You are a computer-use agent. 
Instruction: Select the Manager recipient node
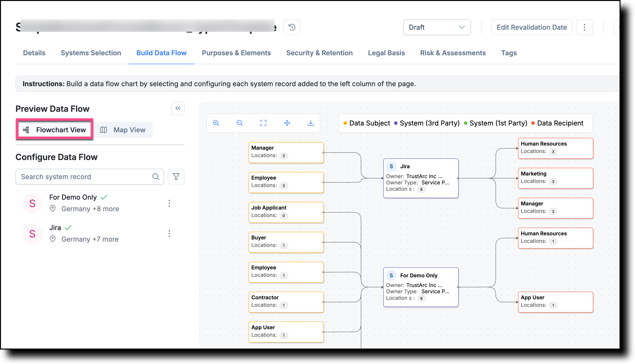(x=556, y=208)
